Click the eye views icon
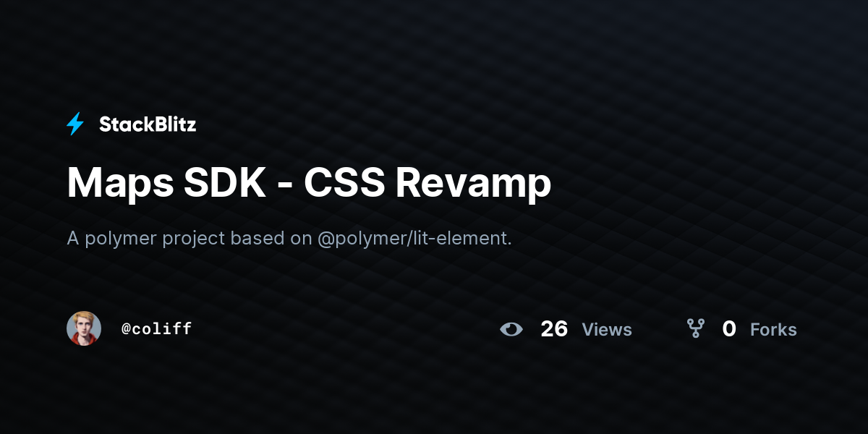The height and width of the screenshot is (434, 868). [511, 329]
